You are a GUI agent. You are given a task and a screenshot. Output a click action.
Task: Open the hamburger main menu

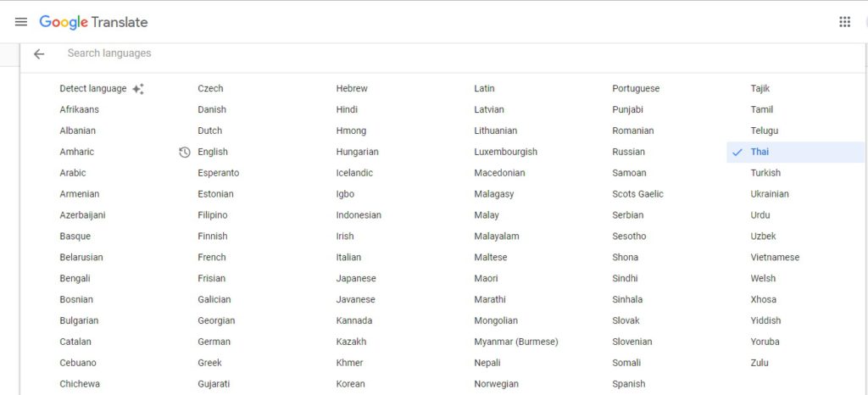21,22
